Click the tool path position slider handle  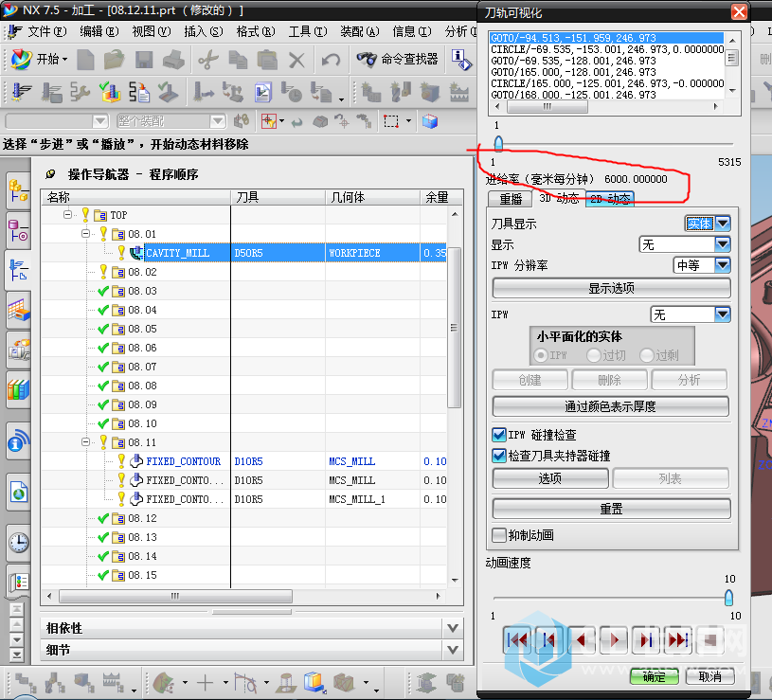click(498, 144)
